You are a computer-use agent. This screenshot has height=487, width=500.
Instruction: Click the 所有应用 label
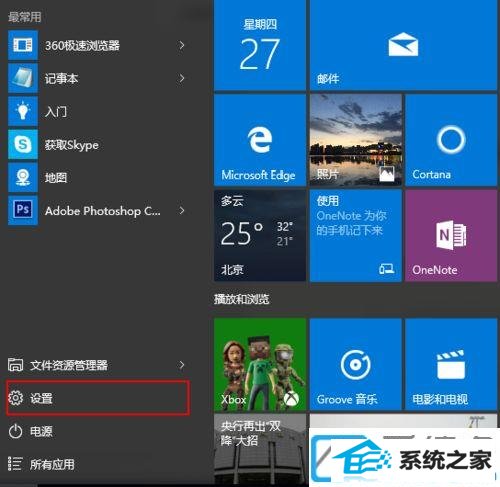[x=52, y=464]
